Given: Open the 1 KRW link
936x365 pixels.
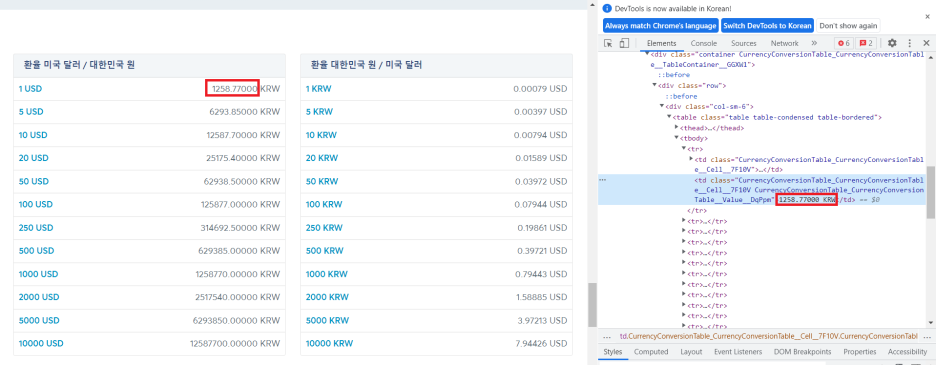Looking at the screenshot, I should click(x=319, y=88).
